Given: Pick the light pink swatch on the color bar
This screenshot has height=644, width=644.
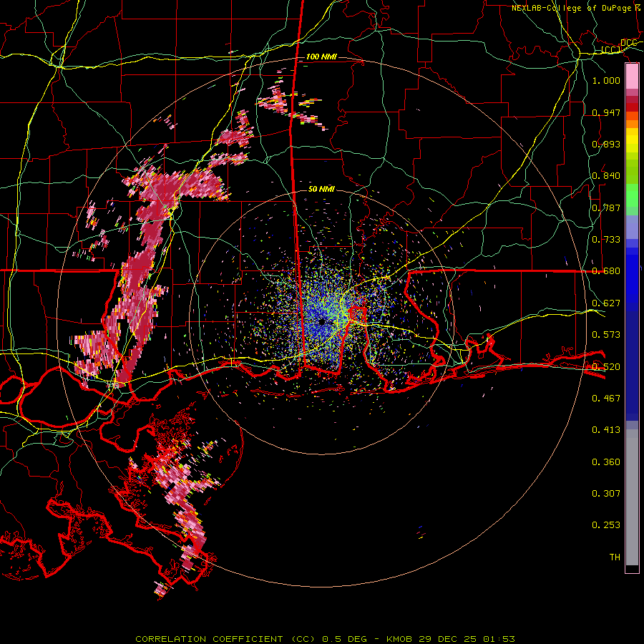Looking at the screenshot, I should 632,76.
